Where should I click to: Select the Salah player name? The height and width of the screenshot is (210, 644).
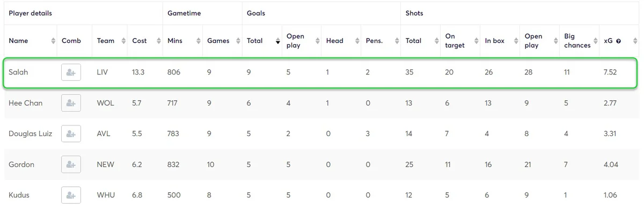point(18,72)
